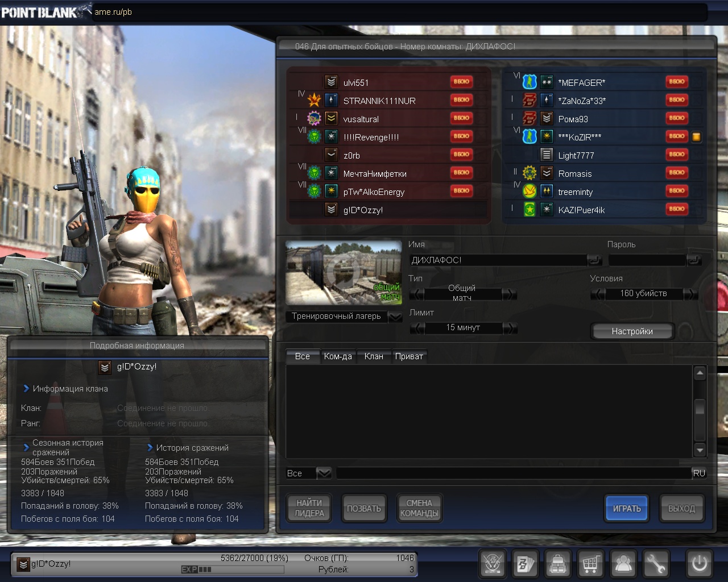Expand the Информация клана section
Image resolution: width=728 pixels, height=582 pixels.
[26, 389]
